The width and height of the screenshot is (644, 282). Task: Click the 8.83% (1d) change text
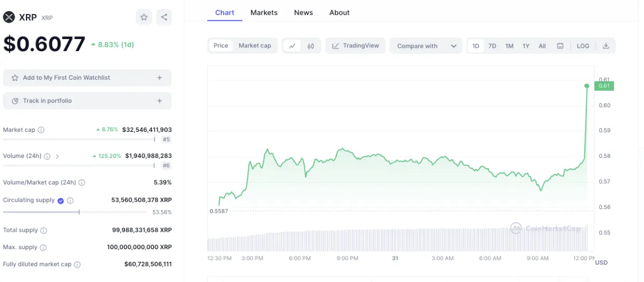click(112, 45)
